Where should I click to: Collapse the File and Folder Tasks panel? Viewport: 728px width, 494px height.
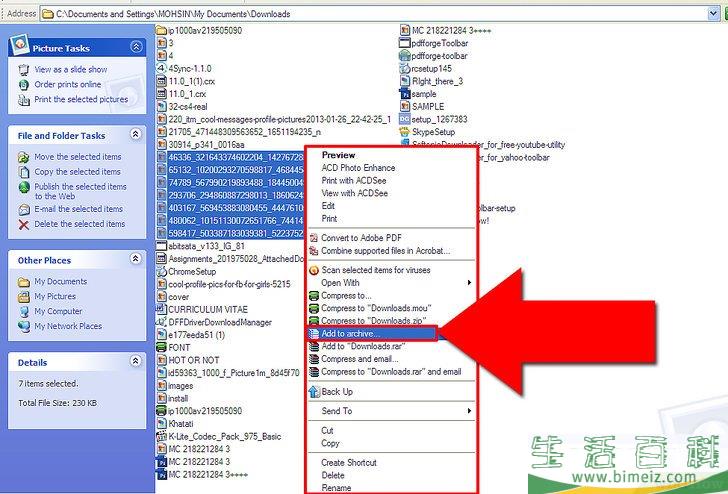click(135, 134)
